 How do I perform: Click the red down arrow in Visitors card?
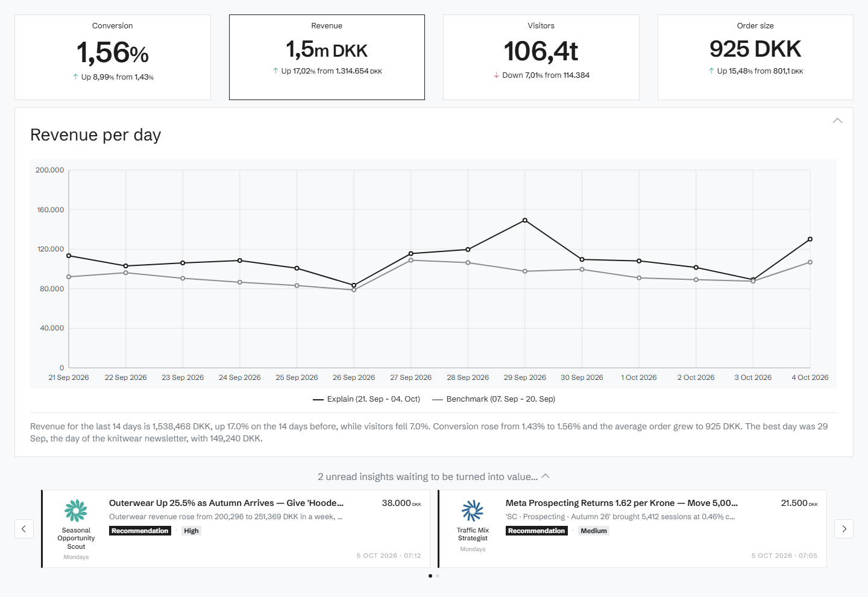[497, 75]
